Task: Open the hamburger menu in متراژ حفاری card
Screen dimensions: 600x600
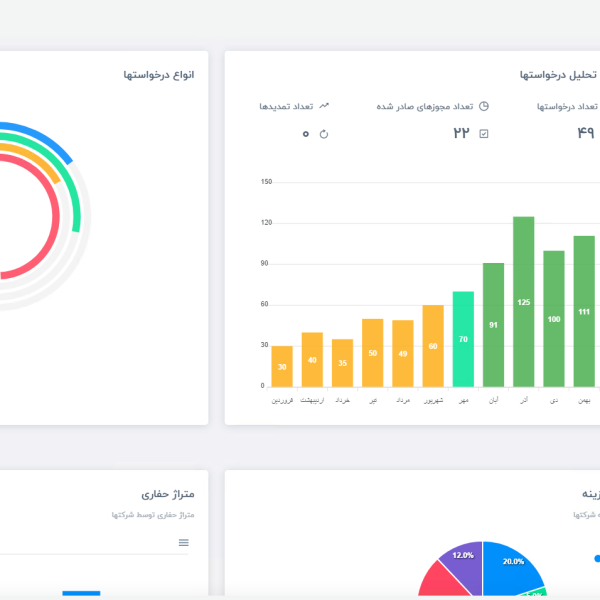Action: click(x=183, y=542)
